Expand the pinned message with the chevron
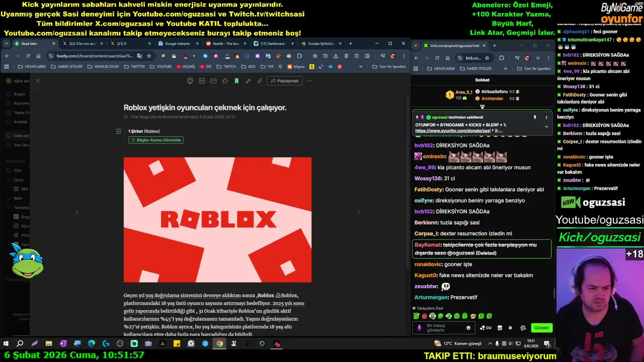Viewport: 644px width, 362px height. [x=546, y=127]
